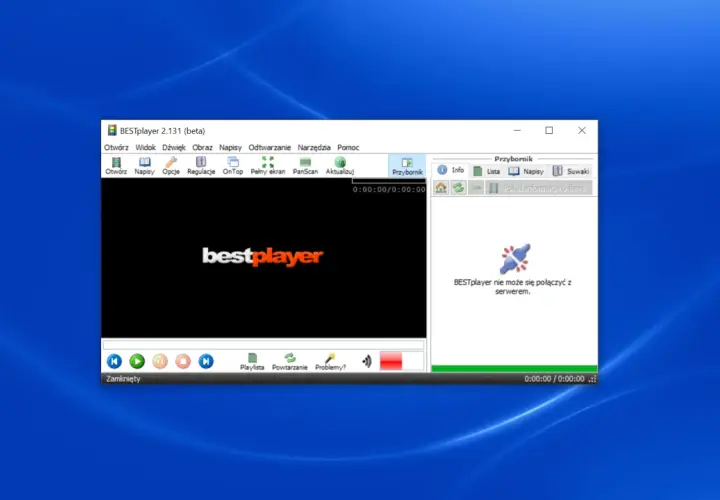Image resolution: width=720 pixels, height=500 pixels.
Task: Select the Lista tab in Przybornik
Action: [x=486, y=171]
